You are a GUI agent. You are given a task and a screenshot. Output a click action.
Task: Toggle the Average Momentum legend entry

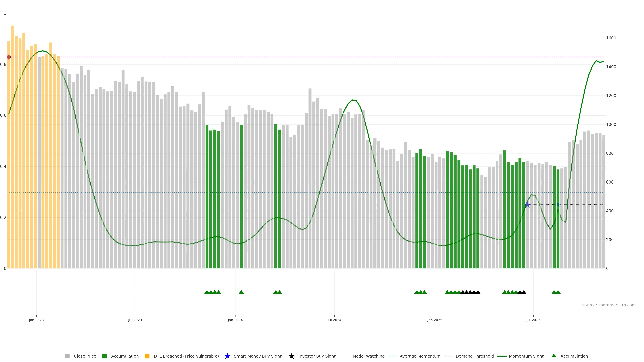[420, 356]
